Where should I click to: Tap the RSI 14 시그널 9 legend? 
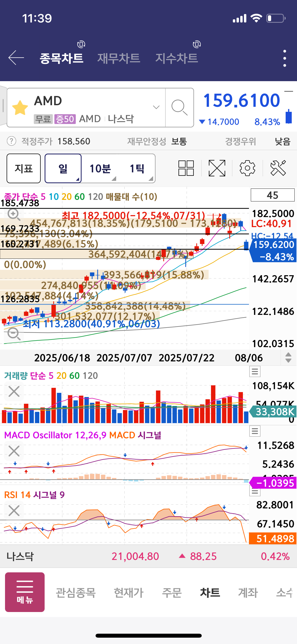tap(34, 495)
